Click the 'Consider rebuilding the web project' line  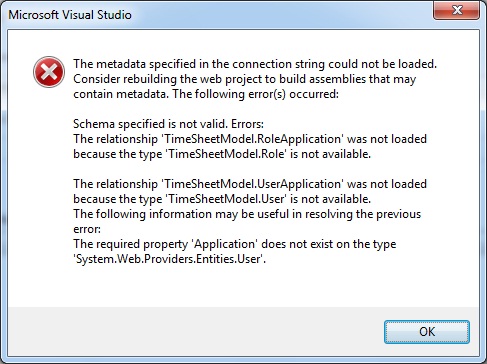point(245,79)
